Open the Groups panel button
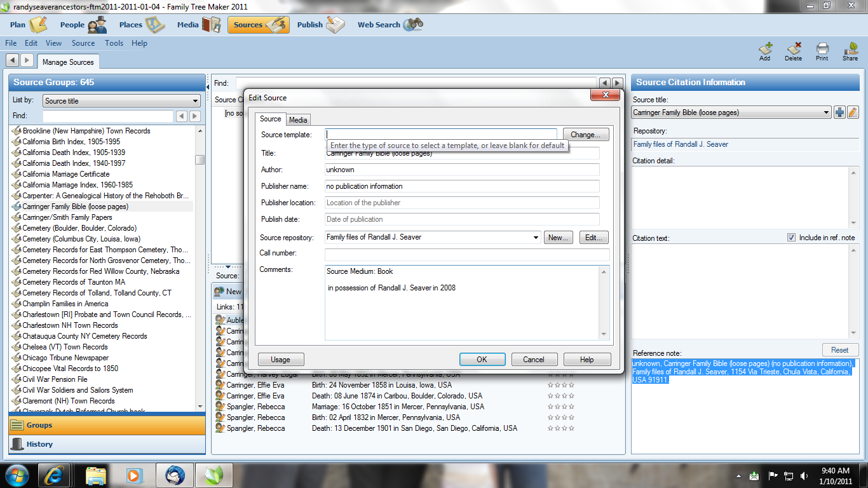The height and width of the screenshot is (488, 868). pos(107,425)
